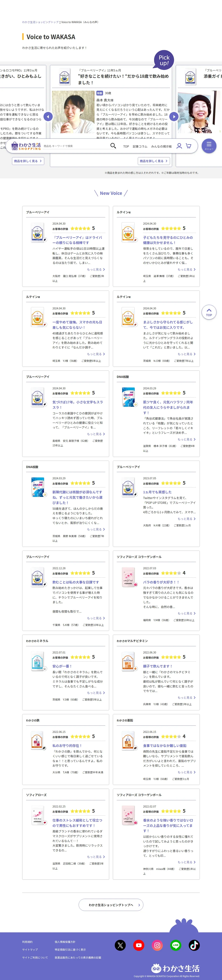Open the YouTube footer icon
The height and width of the screenshot is (980, 222).
(139, 945)
